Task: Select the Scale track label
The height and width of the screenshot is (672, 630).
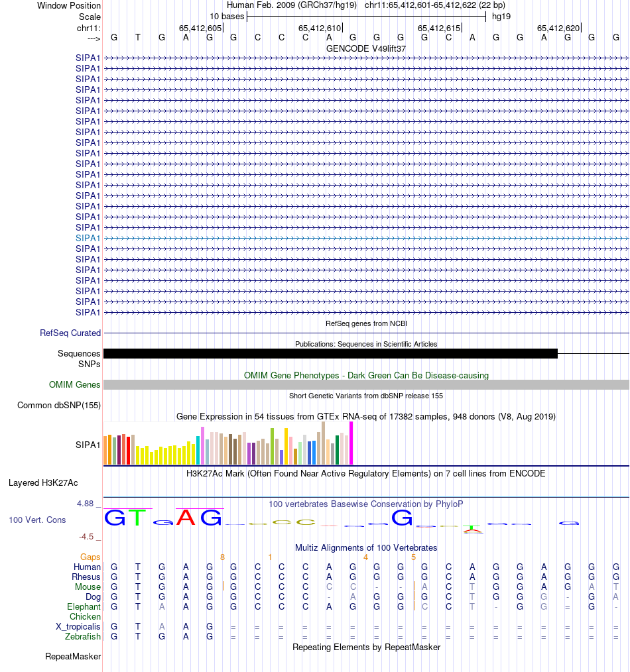Action: pyautogui.click(x=90, y=17)
